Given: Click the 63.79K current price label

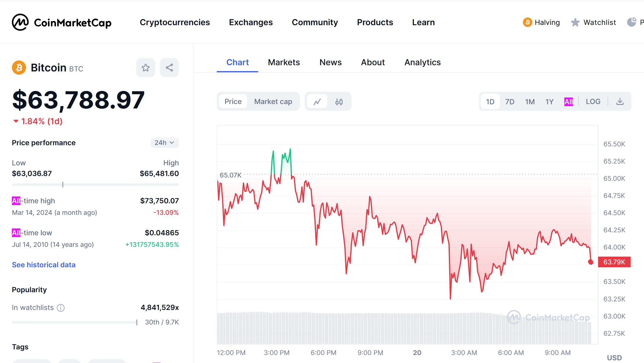Looking at the screenshot, I should pyautogui.click(x=614, y=262).
